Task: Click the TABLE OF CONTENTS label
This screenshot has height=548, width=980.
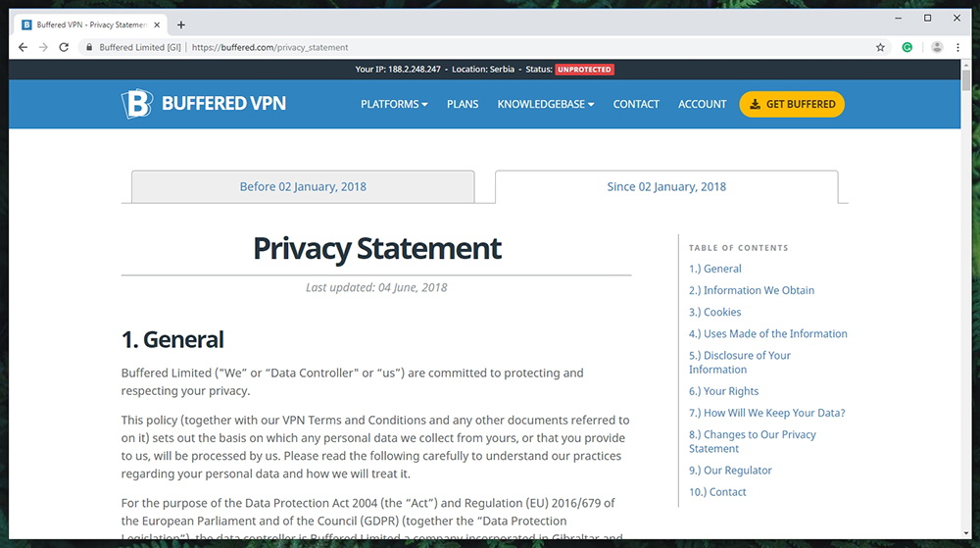Action: pyautogui.click(x=739, y=248)
